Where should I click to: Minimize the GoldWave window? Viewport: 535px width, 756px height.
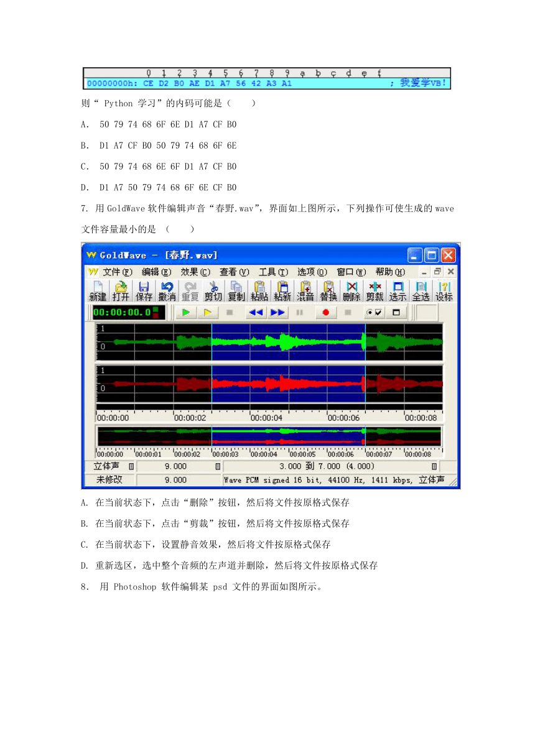click(x=415, y=255)
